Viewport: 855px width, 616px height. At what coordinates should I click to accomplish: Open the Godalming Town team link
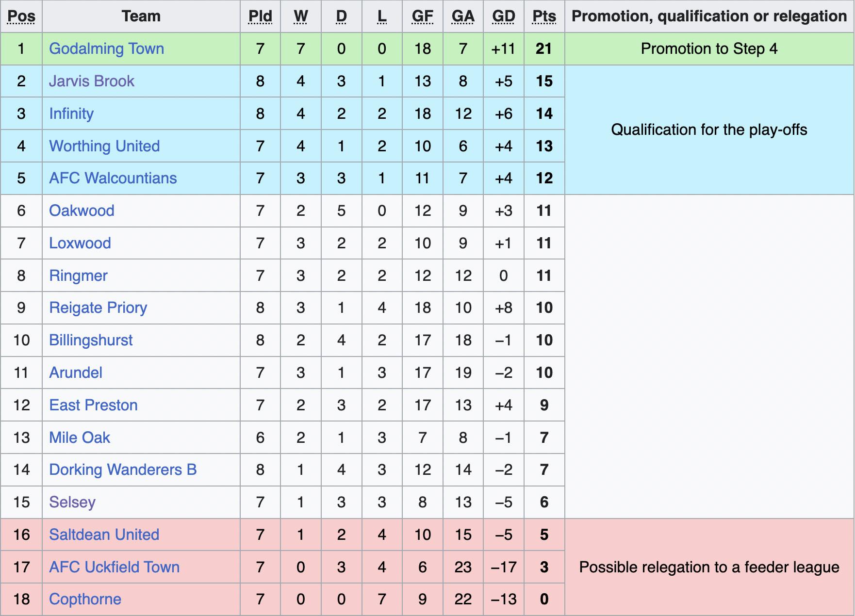pyautogui.click(x=106, y=49)
